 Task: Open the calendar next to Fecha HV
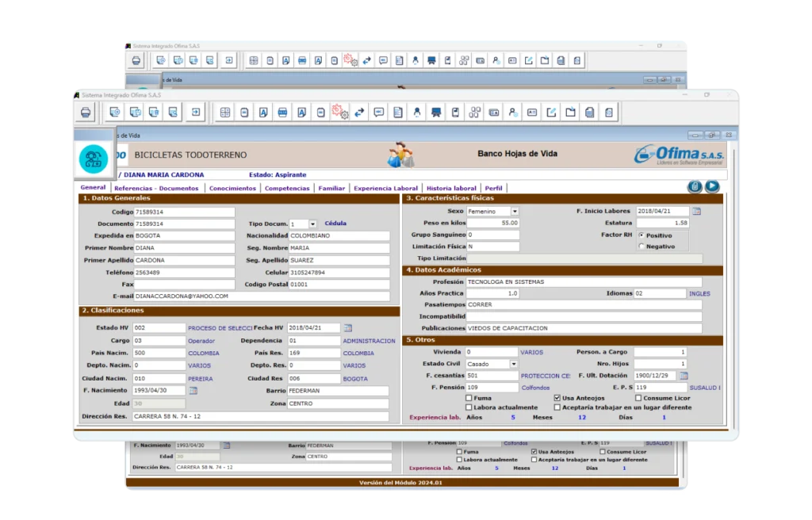tap(348, 328)
